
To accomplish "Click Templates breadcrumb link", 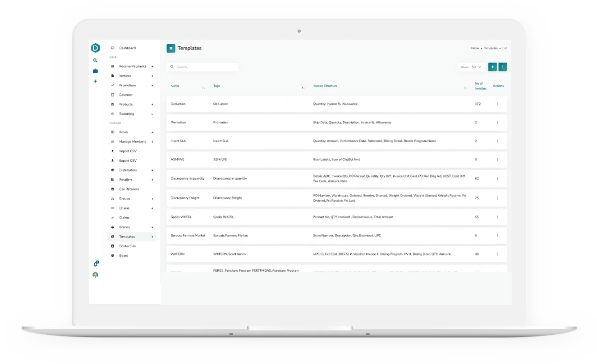I will [x=491, y=48].
